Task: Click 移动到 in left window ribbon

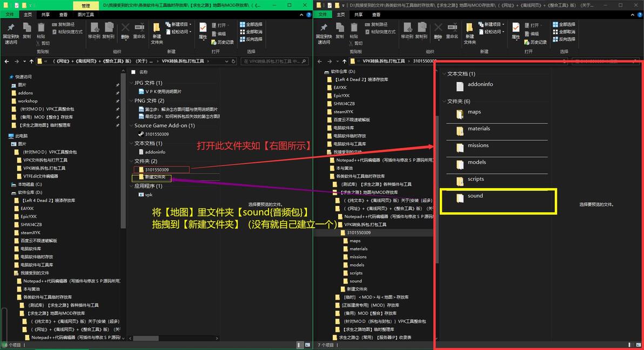Action: tap(95, 31)
